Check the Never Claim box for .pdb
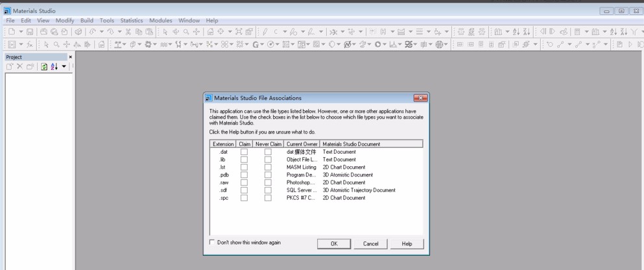This screenshot has height=270, width=644. pyautogui.click(x=268, y=175)
